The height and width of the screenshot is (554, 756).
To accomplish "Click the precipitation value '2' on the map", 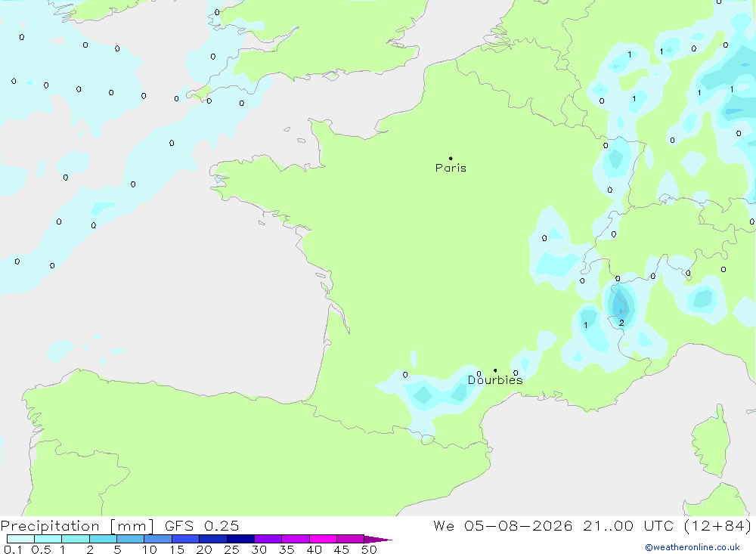I will pyautogui.click(x=621, y=323).
